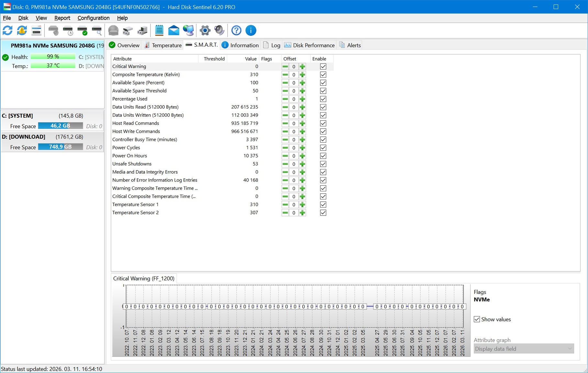
Task: Increase offset for Critical Warning with plus
Action: click(x=302, y=67)
